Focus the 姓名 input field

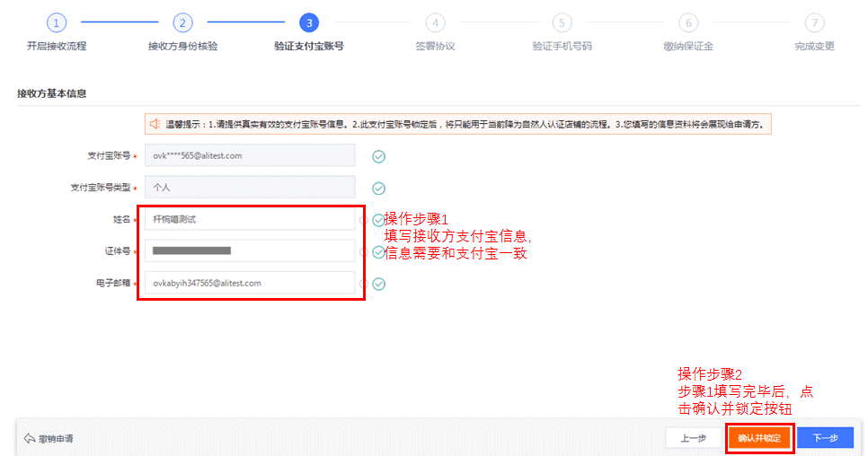click(250, 219)
